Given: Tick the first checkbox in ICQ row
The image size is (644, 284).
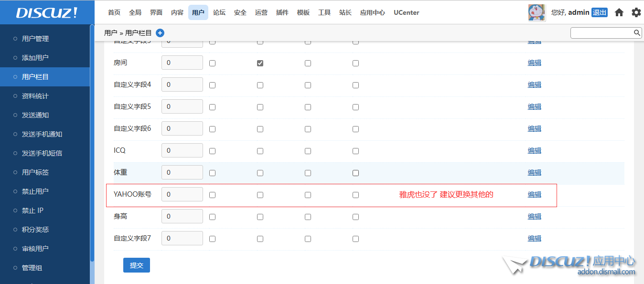Looking at the screenshot, I should [x=212, y=151].
